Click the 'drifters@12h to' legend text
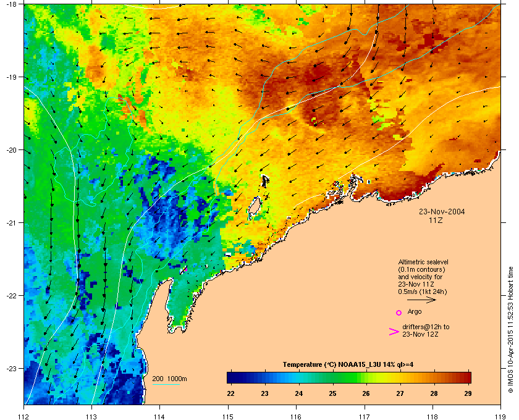Image resolution: width=519 pixels, height=420 pixels. [x=426, y=327]
